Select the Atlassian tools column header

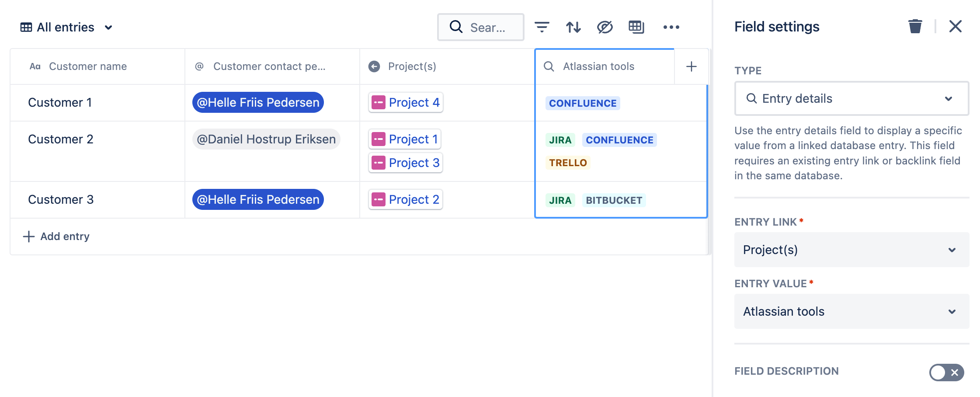click(x=605, y=66)
